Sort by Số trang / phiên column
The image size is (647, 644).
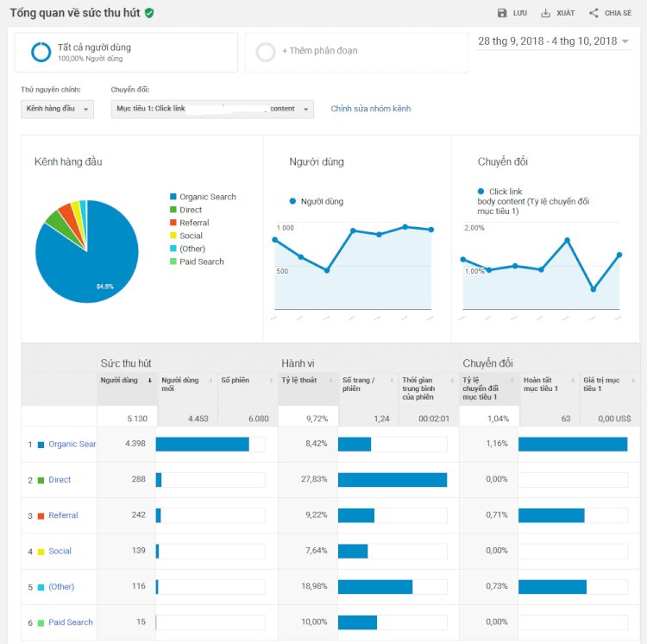pos(391,380)
